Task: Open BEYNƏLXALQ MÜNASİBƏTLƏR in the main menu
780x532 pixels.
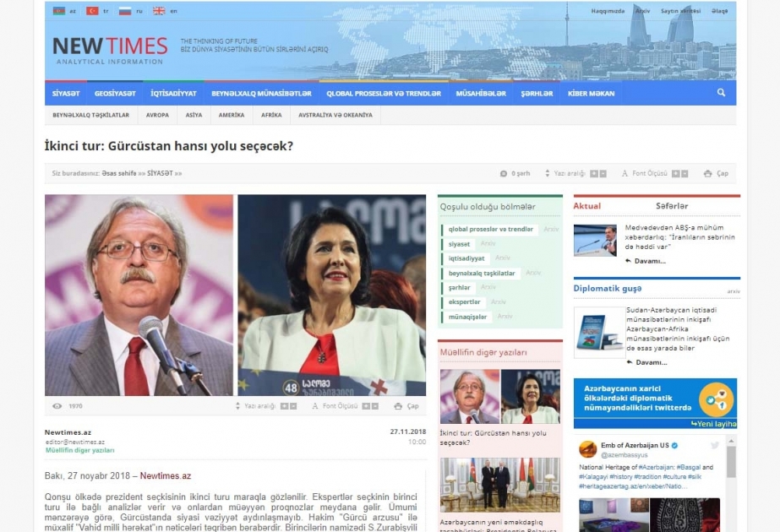Action: 261,94
